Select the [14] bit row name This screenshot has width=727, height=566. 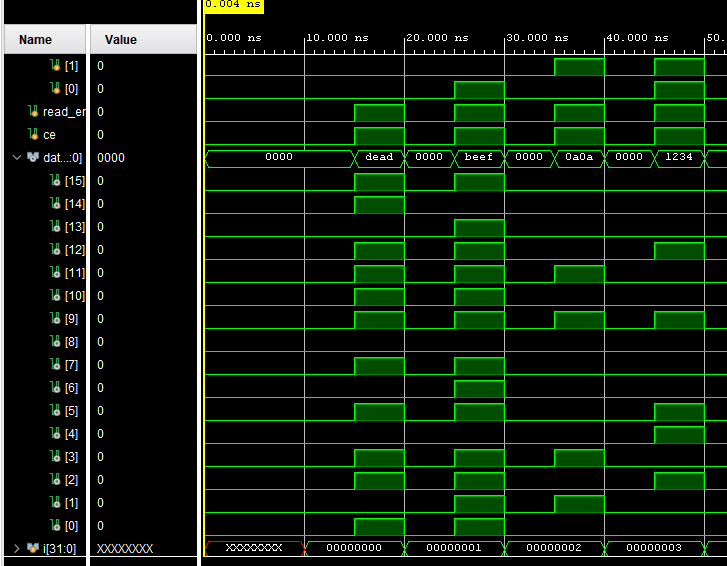click(74, 204)
